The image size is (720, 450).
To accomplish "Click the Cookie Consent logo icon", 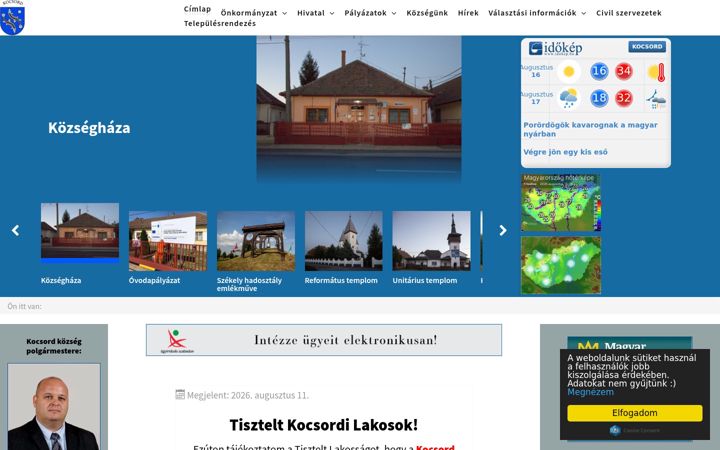I will click(x=615, y=430).
